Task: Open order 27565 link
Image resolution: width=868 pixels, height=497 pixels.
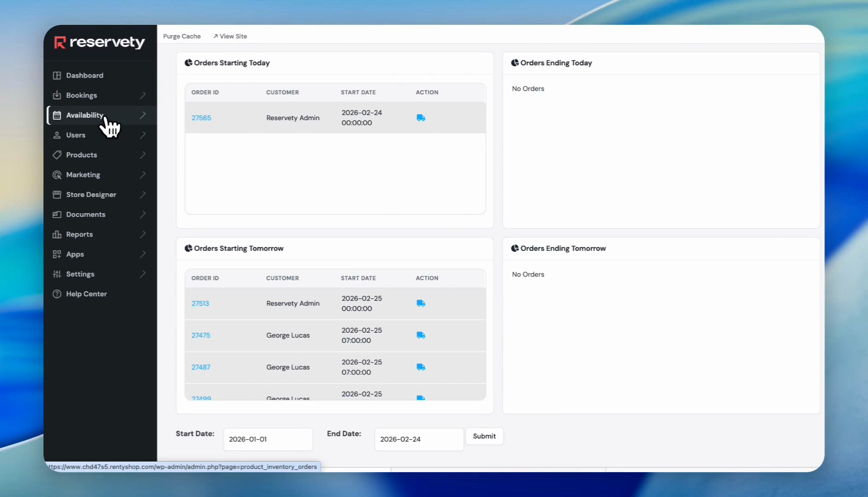Action: coord(201,118)
